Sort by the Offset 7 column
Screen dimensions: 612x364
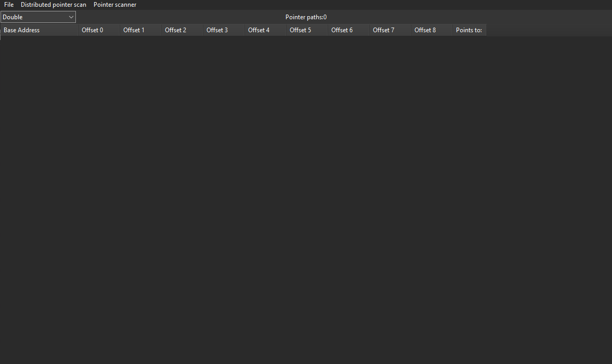pyautogui.click(x=390, y=30)
